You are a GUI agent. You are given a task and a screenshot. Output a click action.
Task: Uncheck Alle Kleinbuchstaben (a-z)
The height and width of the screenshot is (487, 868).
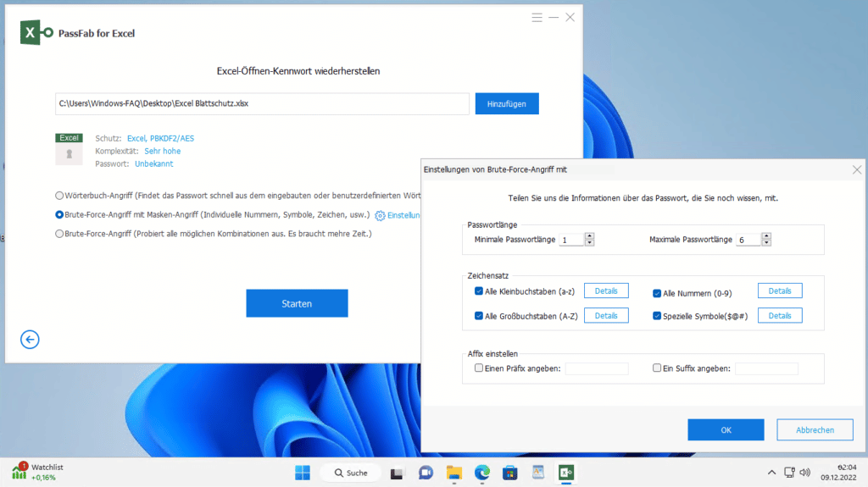479,291
